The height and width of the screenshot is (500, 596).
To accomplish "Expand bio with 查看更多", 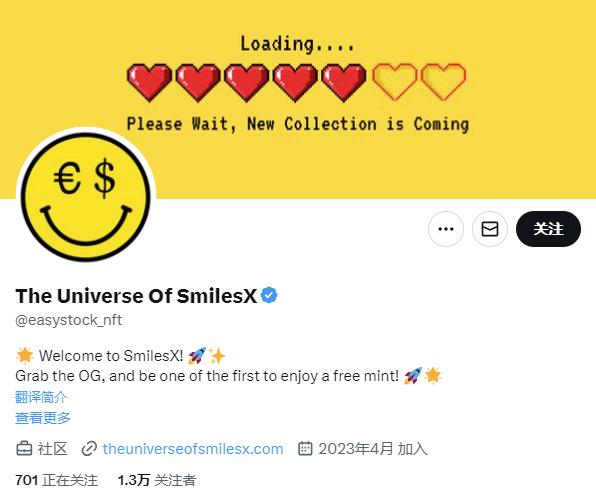I will [43, 417].
